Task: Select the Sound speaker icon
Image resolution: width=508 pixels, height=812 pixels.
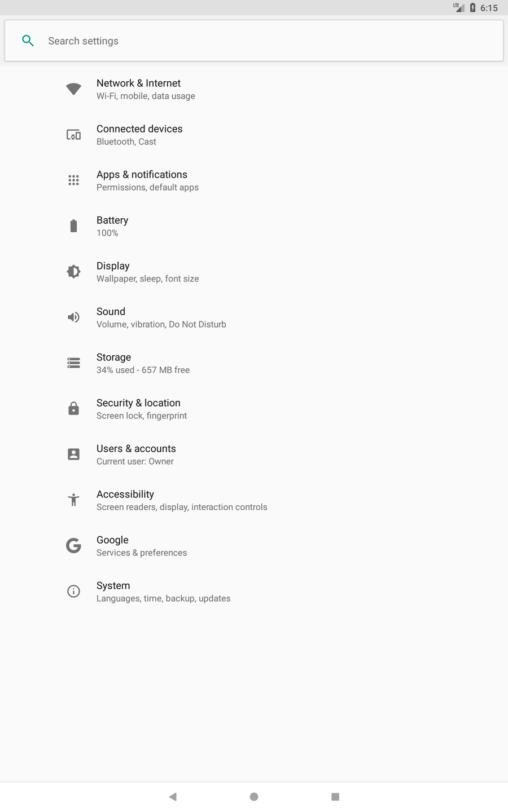Action: click(x=73, y=317)
